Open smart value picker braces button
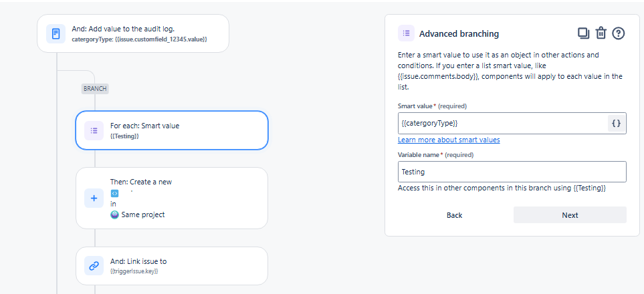Screen dimensions: 644x294 tap(617, 123)
